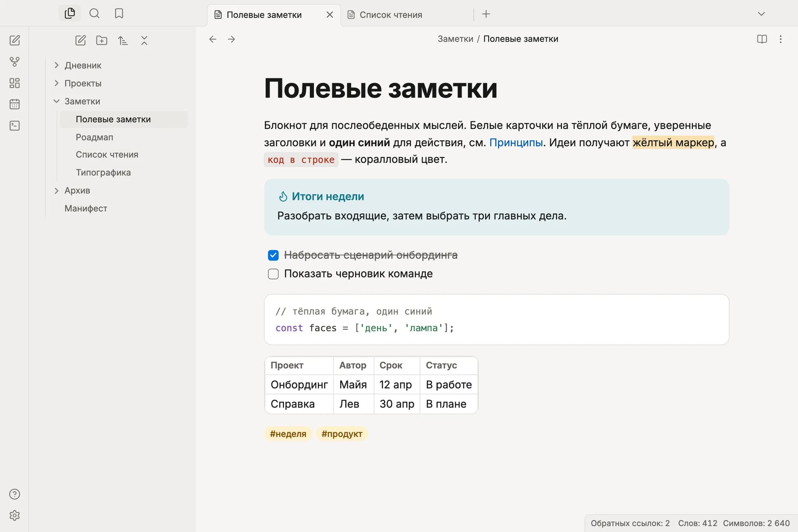Expand the Проекты folder

click(56, 83)
